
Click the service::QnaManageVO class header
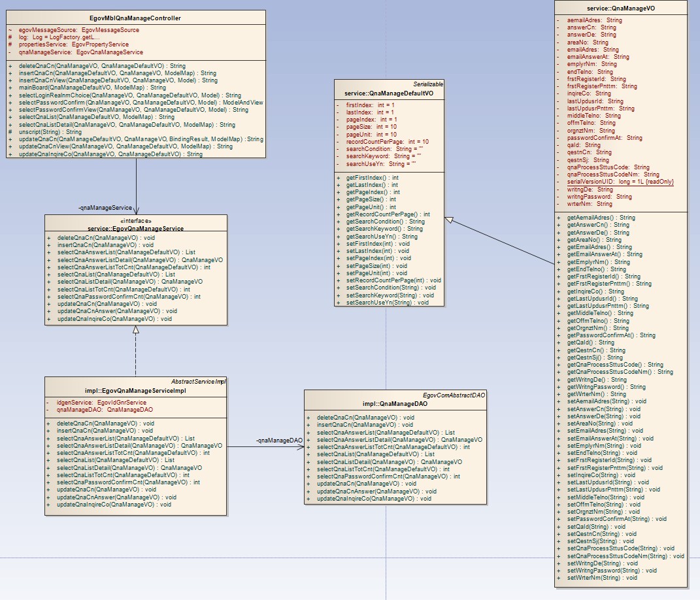622,8
